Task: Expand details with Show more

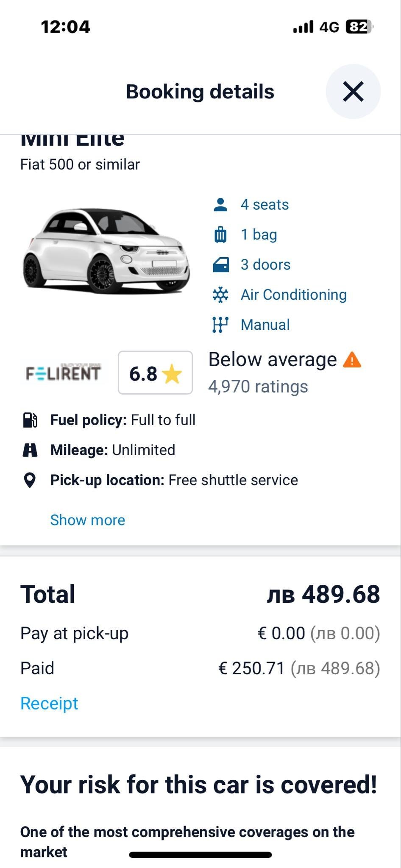Action: pos(88,520)
